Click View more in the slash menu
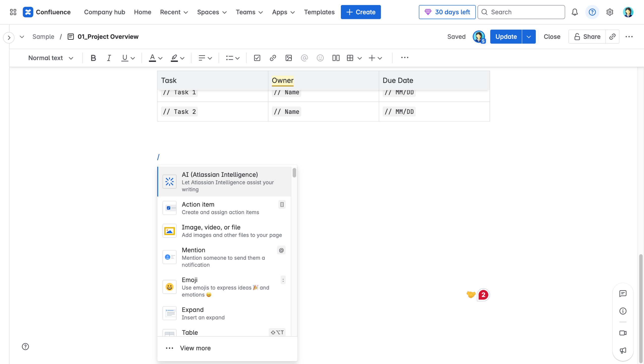This screenshot has height=364, width=644. (195, 348)
